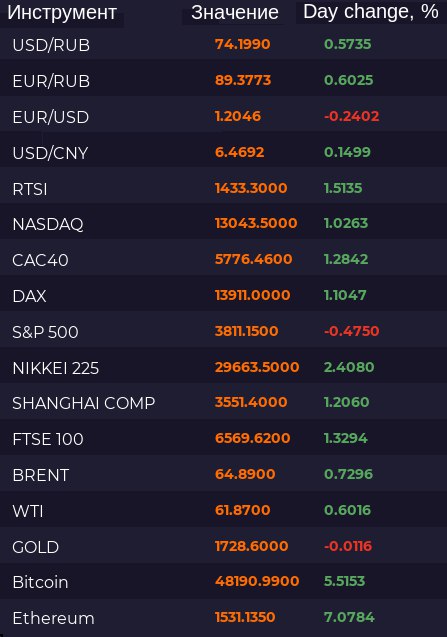The width and height of the screenshot is (447, 637).
Task: Click the Day change, % column header
Action: (371, 12)
